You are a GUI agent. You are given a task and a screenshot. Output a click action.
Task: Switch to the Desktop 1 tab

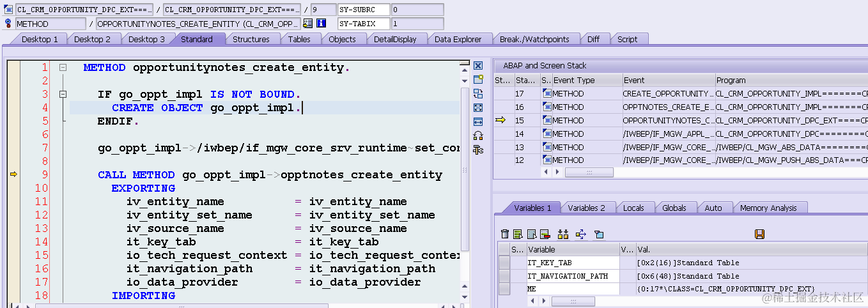[x=40, y=39]
